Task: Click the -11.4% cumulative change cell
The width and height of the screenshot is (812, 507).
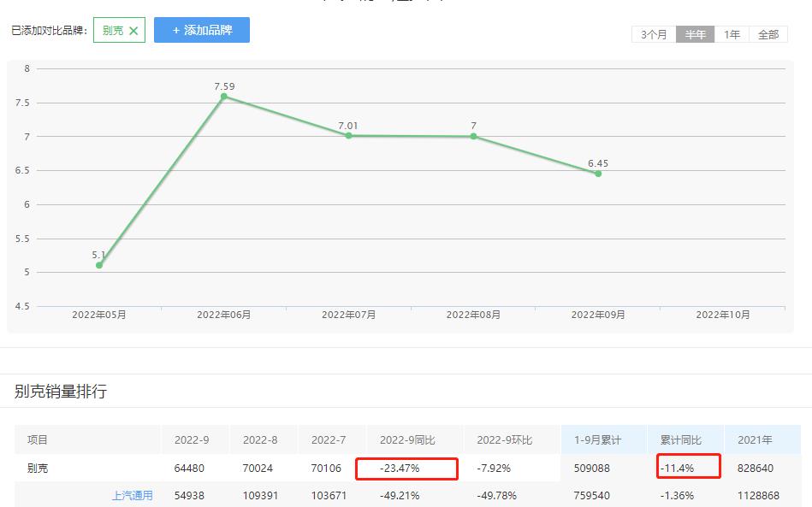Action: [677, 469]
